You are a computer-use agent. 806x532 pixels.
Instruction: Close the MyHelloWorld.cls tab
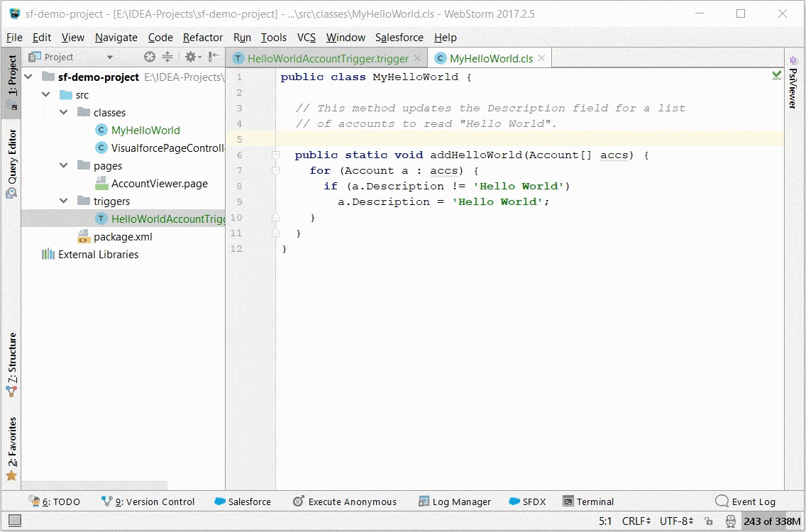pyautogui.click(x=541, y=58)
